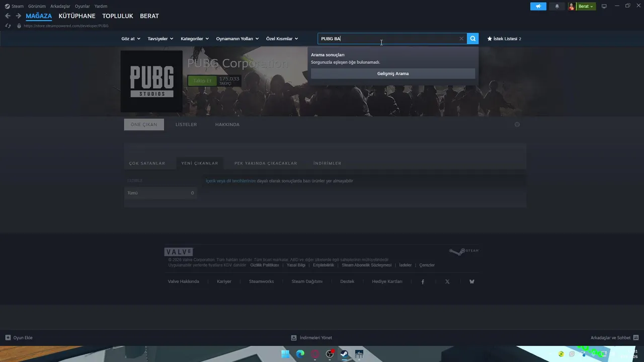Viewport: 644px width, 362px height.
Task: Click the Steam logo in the title bar
Action: (x=7, y=6)
